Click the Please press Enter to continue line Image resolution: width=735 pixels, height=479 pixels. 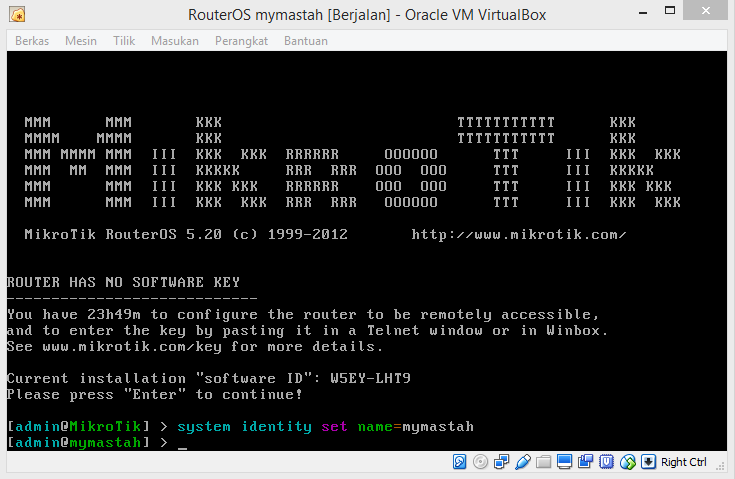(155, 394)
